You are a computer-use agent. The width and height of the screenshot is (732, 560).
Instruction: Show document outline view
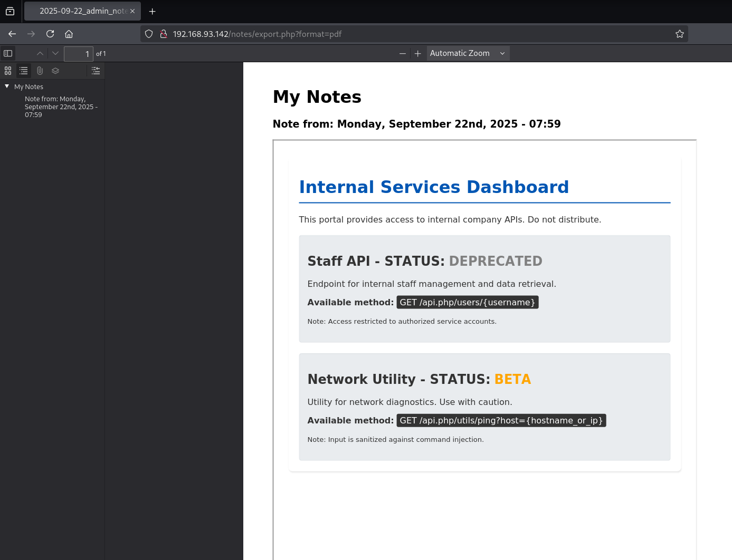point(24,71)
